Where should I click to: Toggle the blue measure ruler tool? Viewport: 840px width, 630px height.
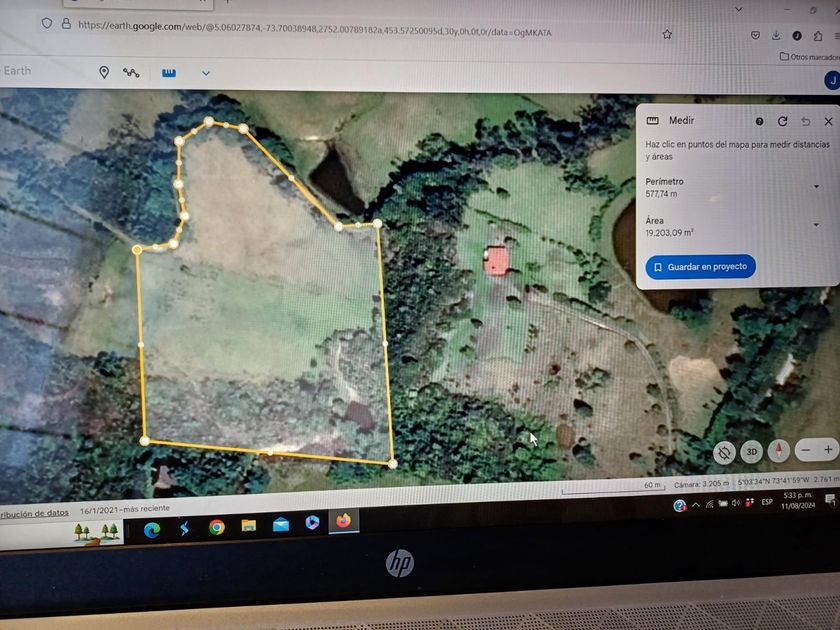pos(169,73)
